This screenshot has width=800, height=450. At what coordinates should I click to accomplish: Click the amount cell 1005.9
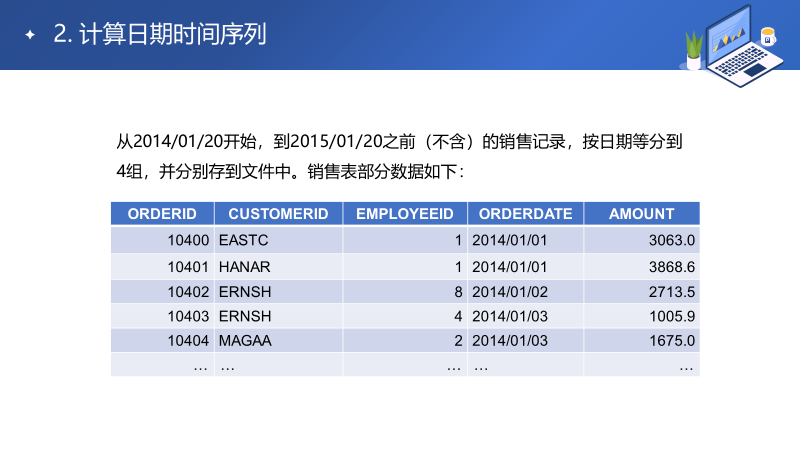coord(671,316)
